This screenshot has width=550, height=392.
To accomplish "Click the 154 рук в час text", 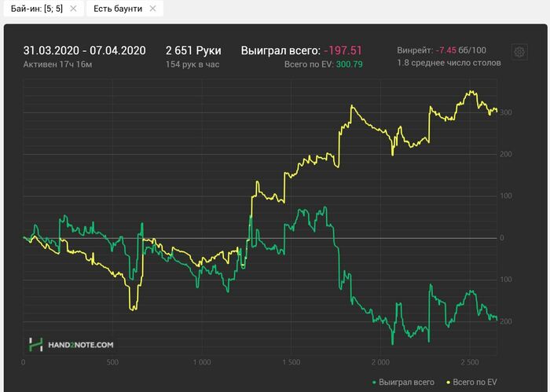I will (192, 64).
